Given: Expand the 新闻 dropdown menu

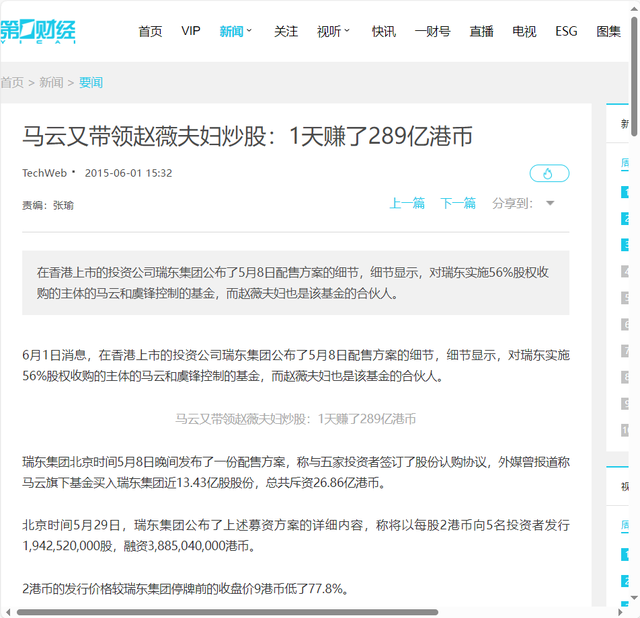Looking at the screenshot, I should point(236,31).
